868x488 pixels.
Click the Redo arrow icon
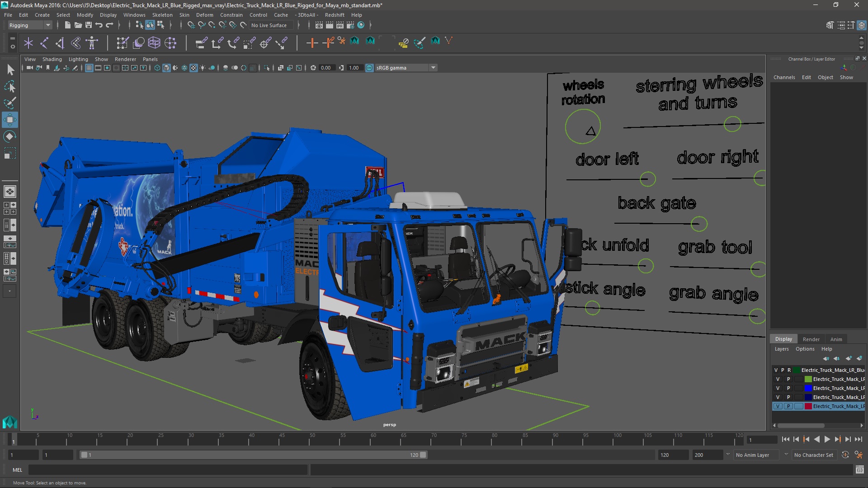click(x=109, y=25)
